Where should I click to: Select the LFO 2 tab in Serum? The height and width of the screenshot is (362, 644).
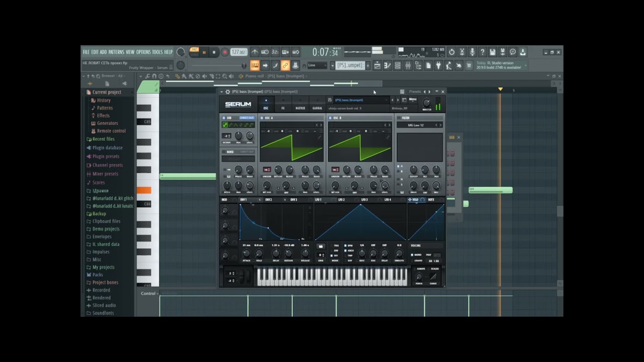click(x=342, y=200)
